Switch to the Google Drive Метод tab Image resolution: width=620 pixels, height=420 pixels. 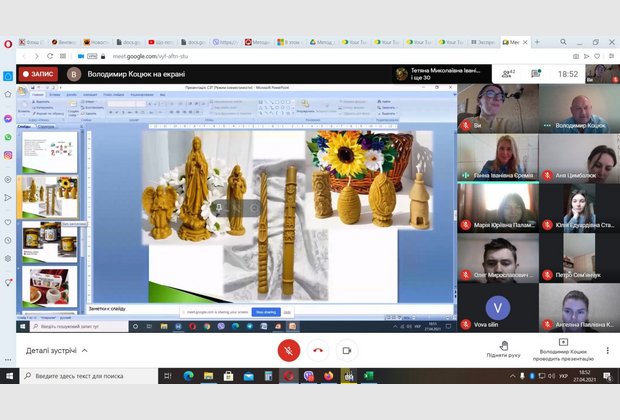pos(323,42)
